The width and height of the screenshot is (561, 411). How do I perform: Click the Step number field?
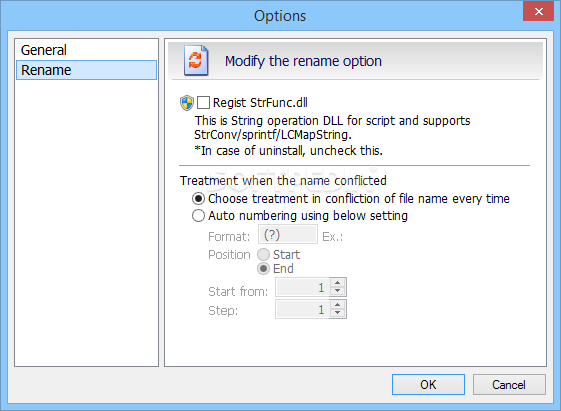click(302, 309)
